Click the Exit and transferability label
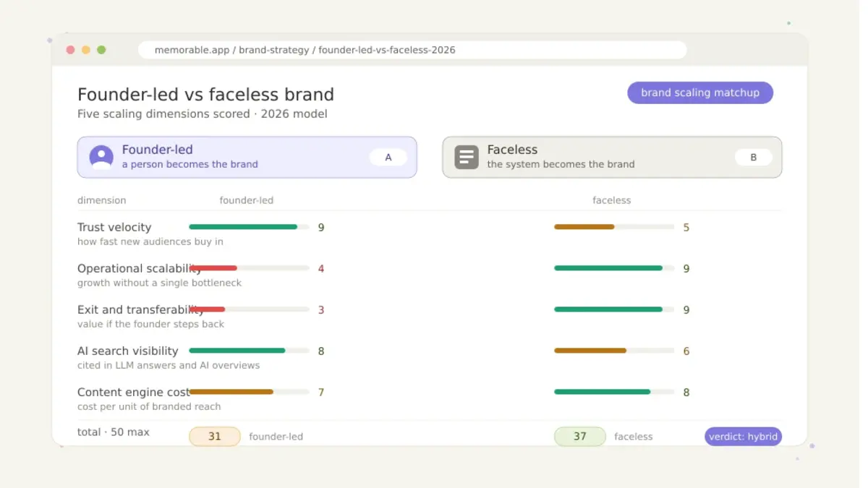This screenshot has height=488, width=868. click(141, 309)
